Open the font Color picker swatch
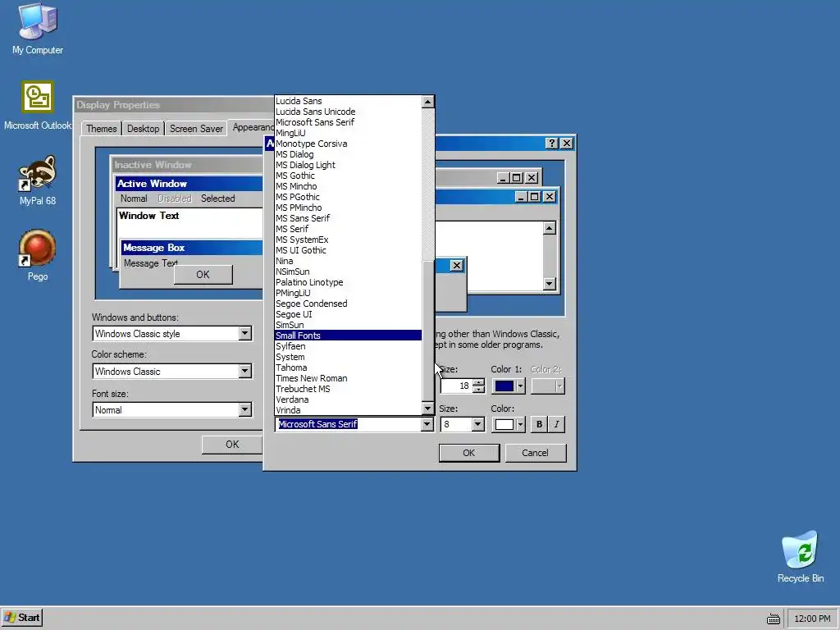The width and height of the screenshot is (840, 630). (508, 424)
